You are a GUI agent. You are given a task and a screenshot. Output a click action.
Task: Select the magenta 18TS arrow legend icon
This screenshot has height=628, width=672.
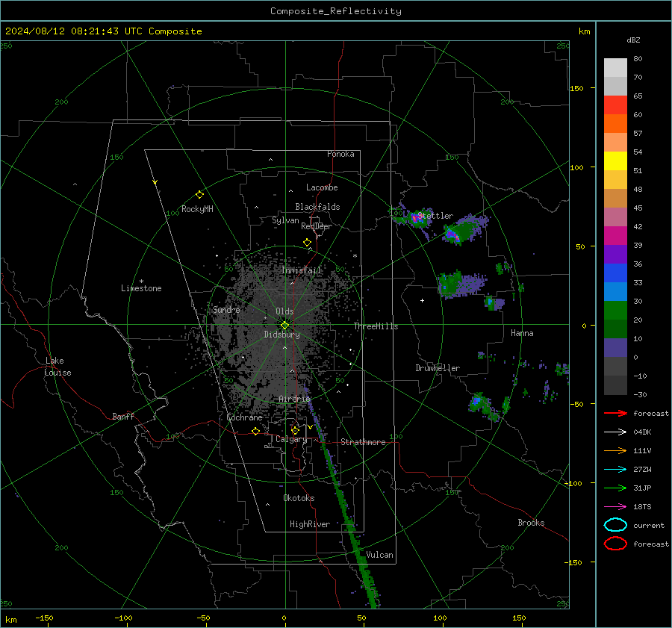615,507
